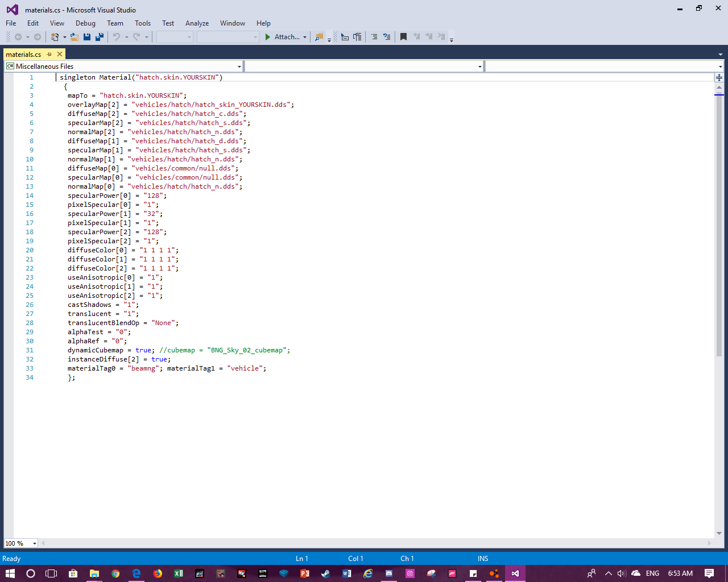728x582 pixels.
Task: Click the Navigate Backward icon
Action: [18, 37]
